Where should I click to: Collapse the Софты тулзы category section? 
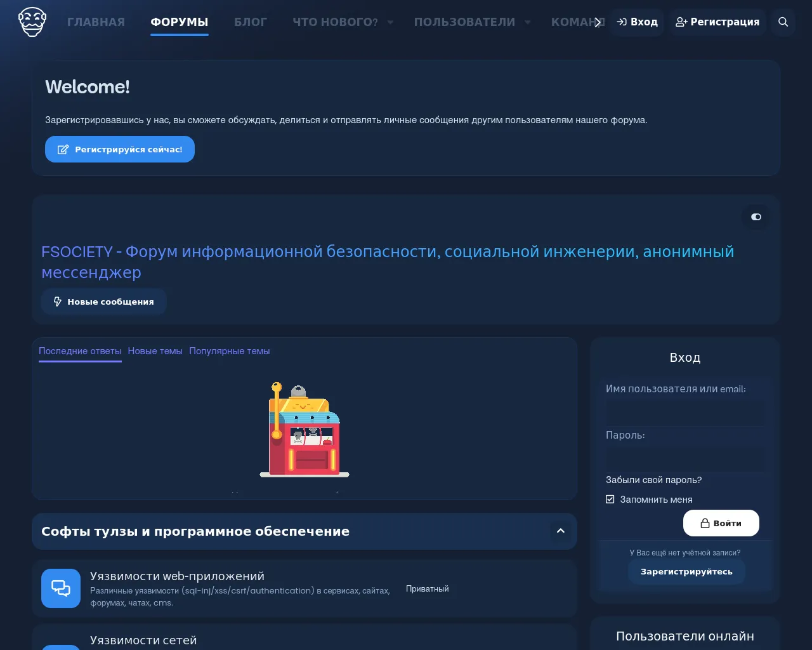(x=561, y=531)
